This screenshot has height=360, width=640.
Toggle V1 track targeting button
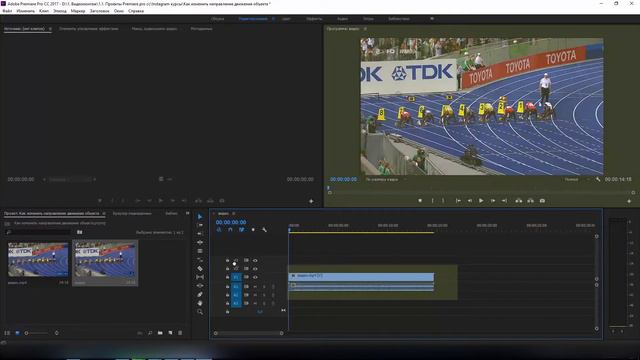coord(236,277)
